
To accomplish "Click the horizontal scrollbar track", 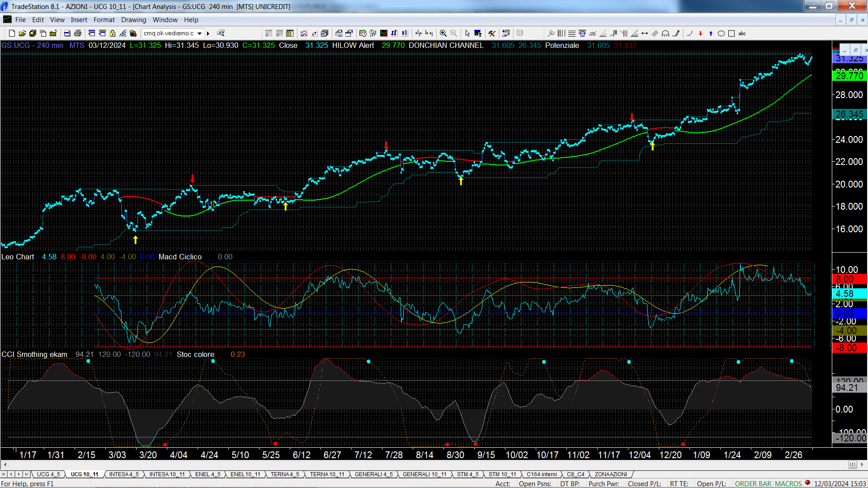I will pos(429,465).
